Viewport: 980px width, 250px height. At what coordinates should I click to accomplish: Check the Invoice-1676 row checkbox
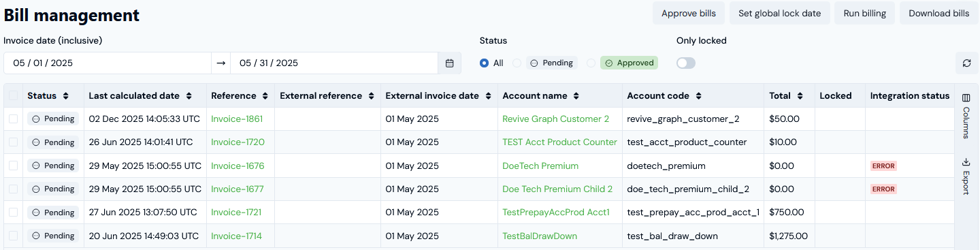tap(14, 166)
